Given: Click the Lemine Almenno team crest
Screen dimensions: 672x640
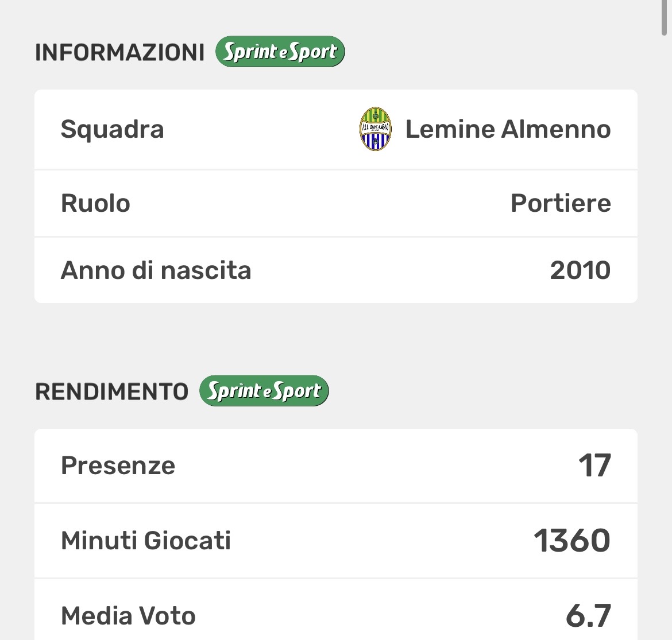Looking at the screenshot, I should [x=375, y=129].
